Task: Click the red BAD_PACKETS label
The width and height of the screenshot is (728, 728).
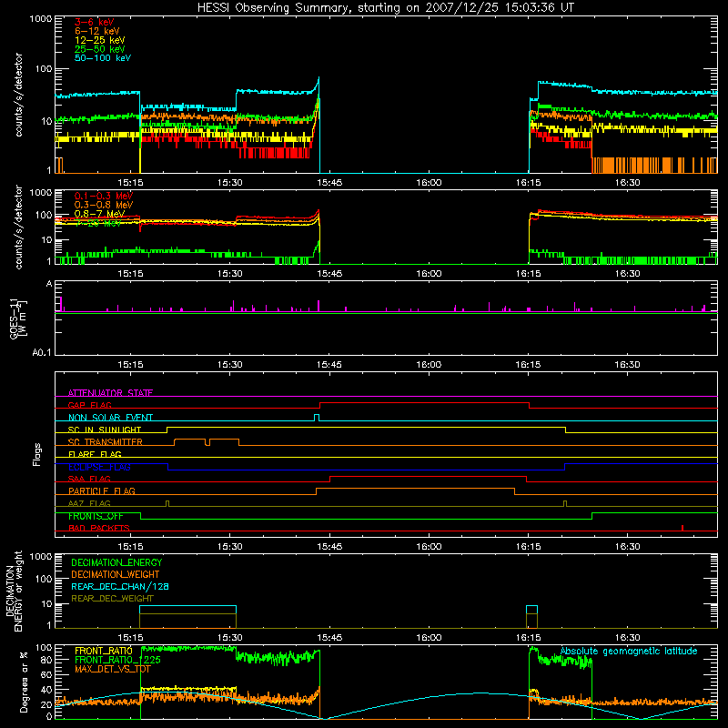Action: pos(99,528)
